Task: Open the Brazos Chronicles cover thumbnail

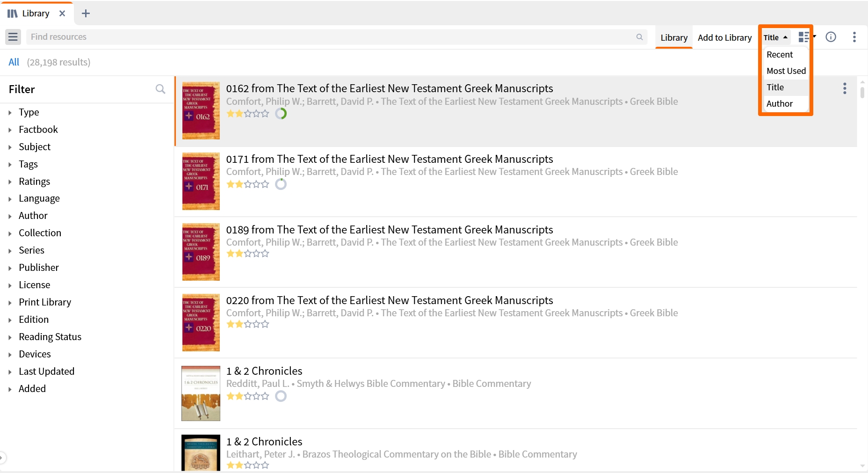Action: click(x=201, y=453)
